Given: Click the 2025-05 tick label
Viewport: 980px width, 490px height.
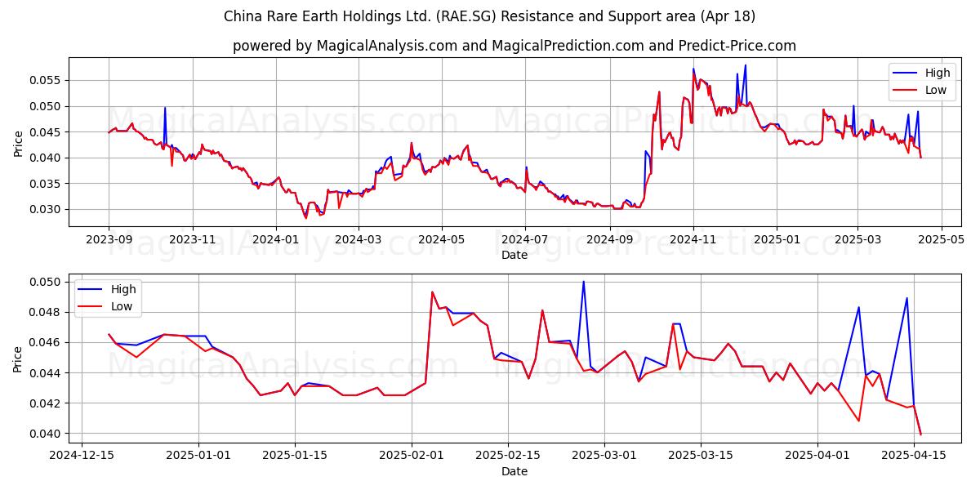Looking at the screenshot, I should 941,239.
